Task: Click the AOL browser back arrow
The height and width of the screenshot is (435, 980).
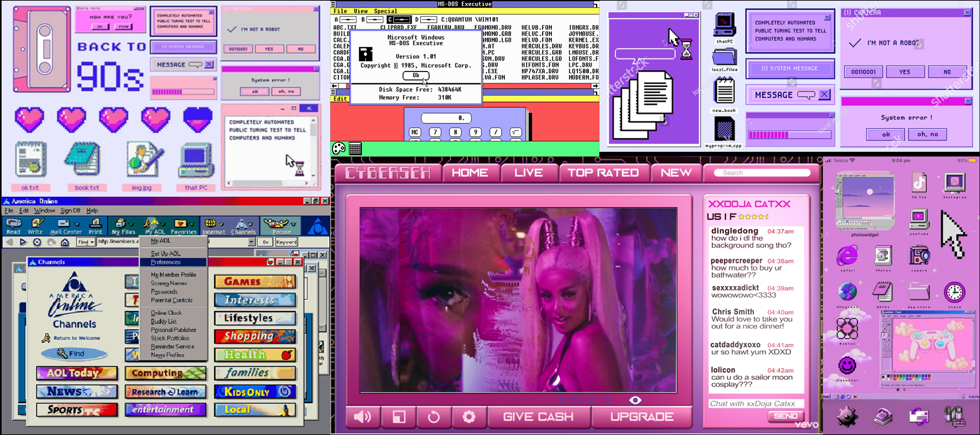Action: (9, 242)
